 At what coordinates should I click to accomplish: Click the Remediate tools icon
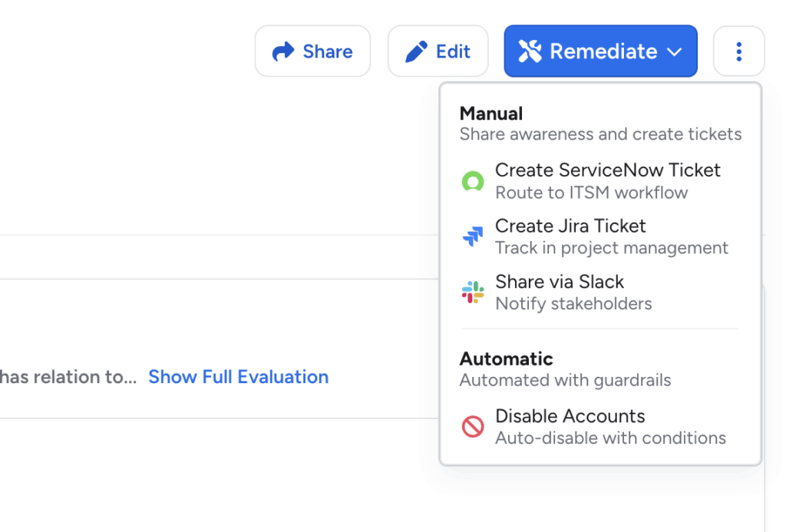click(x=530, y=51)
